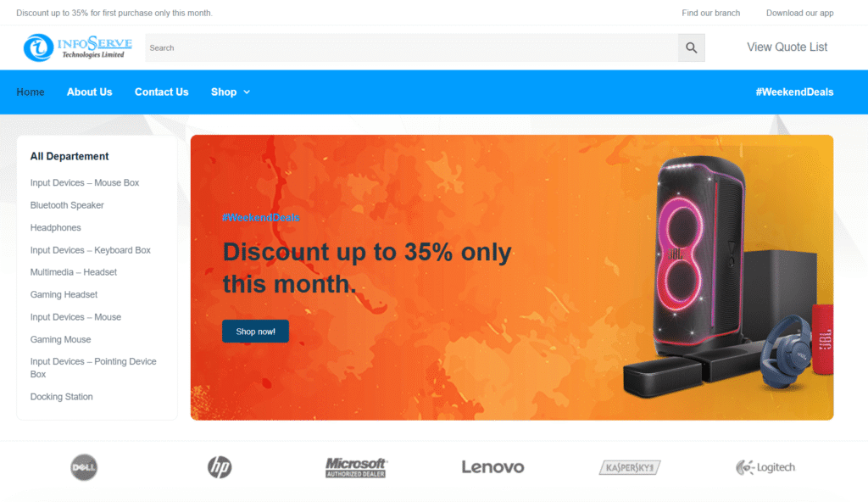
Task: Open the InfoServe Technologies logo
Action: tap(77, 47)
